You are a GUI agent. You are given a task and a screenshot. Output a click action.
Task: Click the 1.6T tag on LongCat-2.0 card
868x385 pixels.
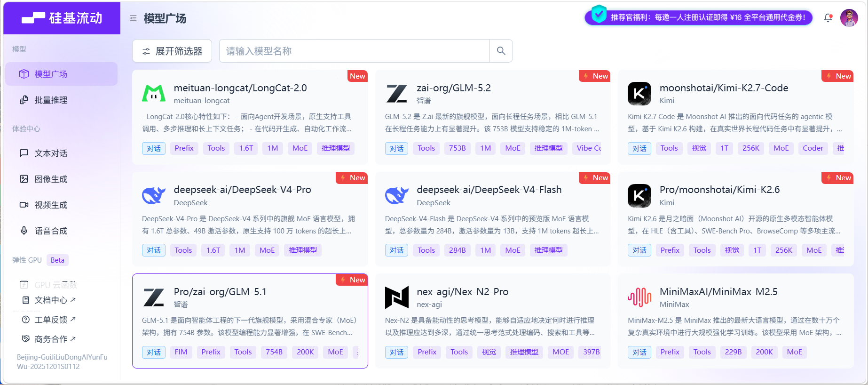[246, 148]
